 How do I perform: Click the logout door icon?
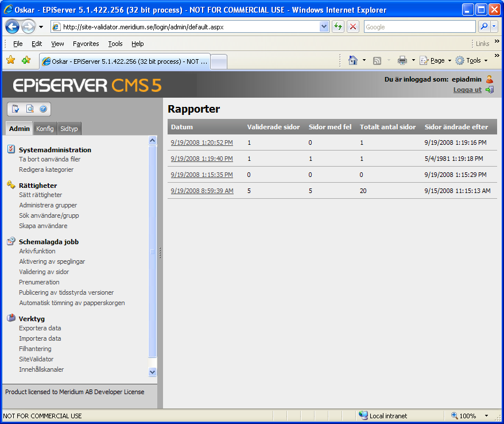(x=490, y=90)
